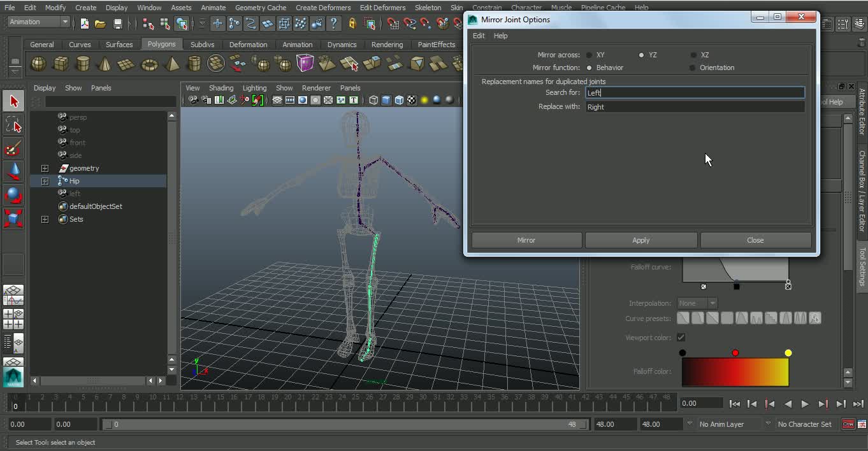
Task: Switch to the Rendering shelf tab
Action: (x=387, y=45)
